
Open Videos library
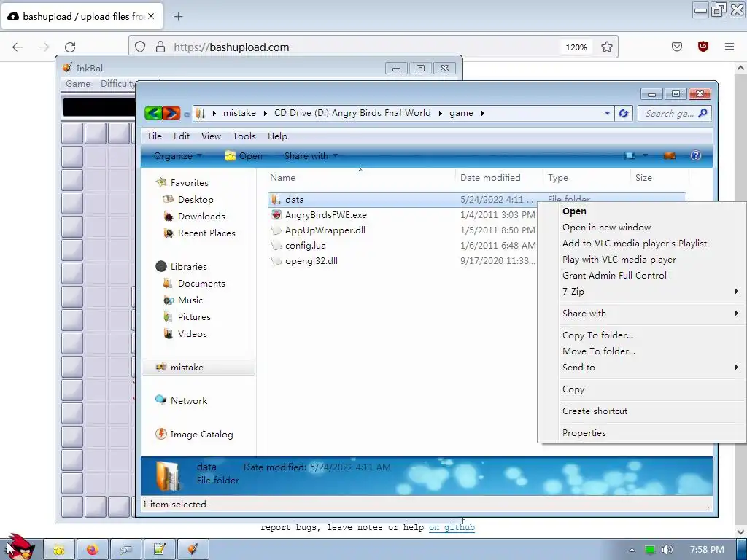pos(192,333)
